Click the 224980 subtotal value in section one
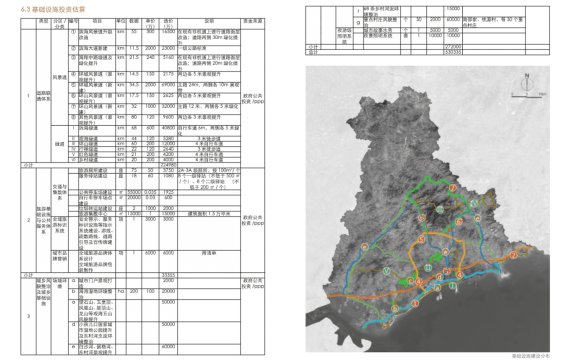The image size is (570, 360). 168,165
